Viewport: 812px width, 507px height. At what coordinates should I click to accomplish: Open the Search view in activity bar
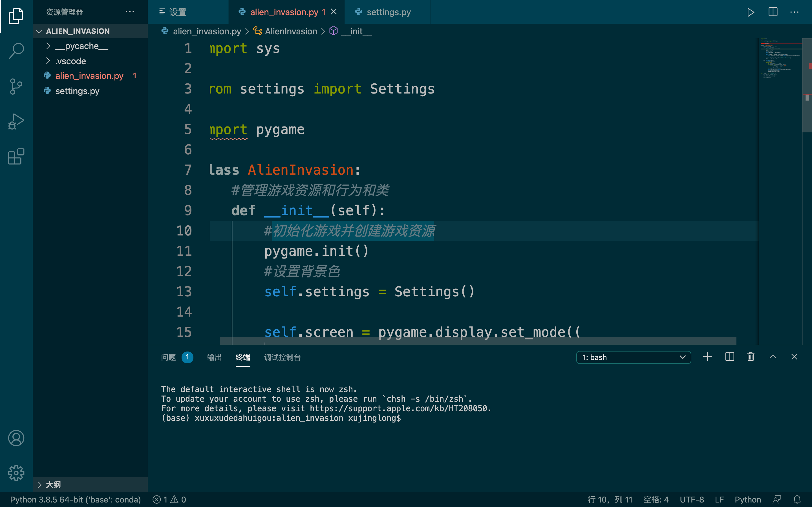coord(16,51)
